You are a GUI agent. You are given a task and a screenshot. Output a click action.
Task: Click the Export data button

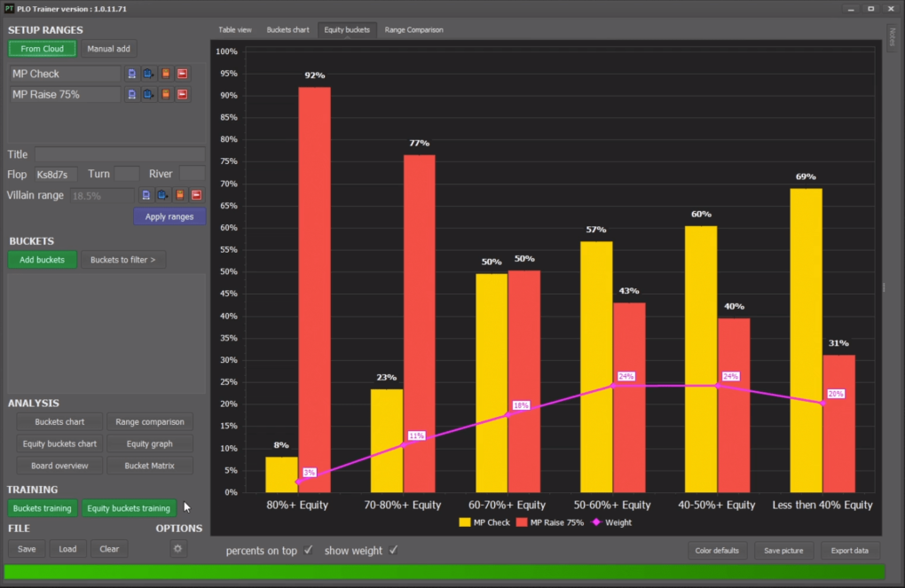click(850, 551)
